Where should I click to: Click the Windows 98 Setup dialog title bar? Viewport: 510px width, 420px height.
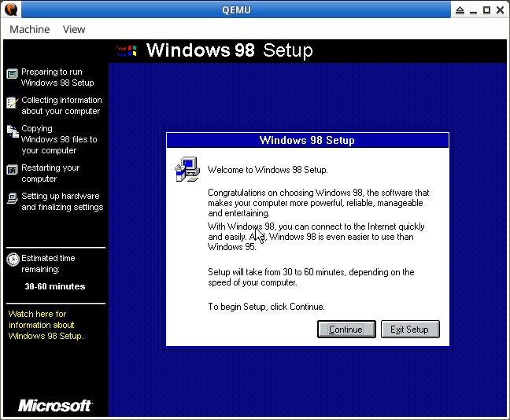point(307,141)
